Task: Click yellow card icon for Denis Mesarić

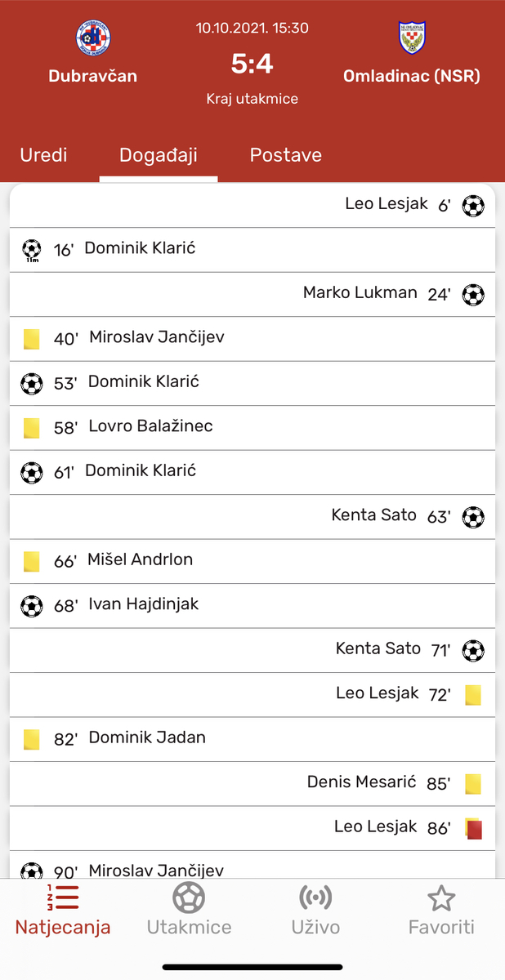Action: [473, 784]
